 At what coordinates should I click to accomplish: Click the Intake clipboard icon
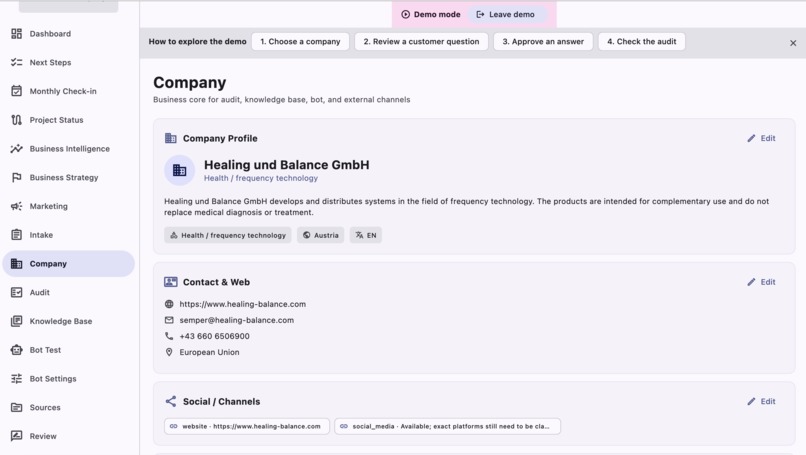(16, 235)
